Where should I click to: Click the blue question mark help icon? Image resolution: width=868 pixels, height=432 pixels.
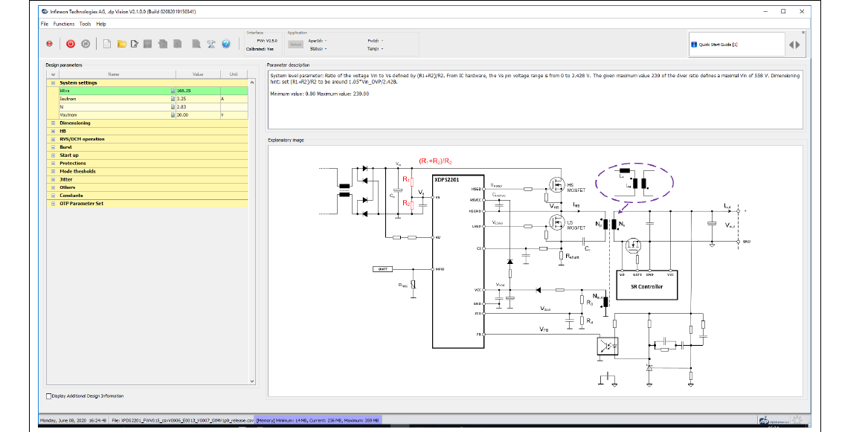pos(226,45)
